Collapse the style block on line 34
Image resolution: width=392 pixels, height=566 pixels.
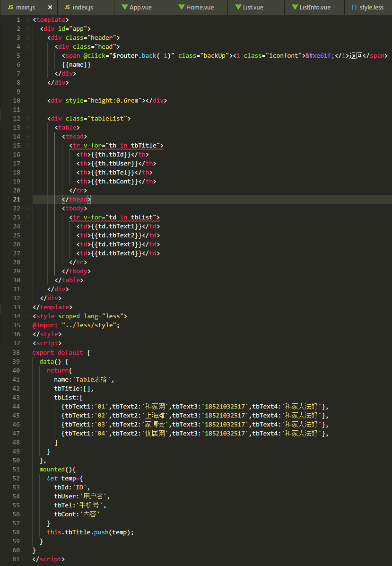[x=27, y=316]
